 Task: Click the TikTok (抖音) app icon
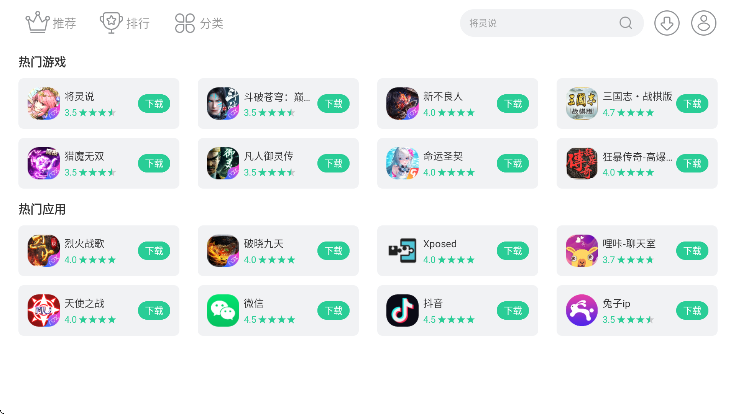(402, 310)
